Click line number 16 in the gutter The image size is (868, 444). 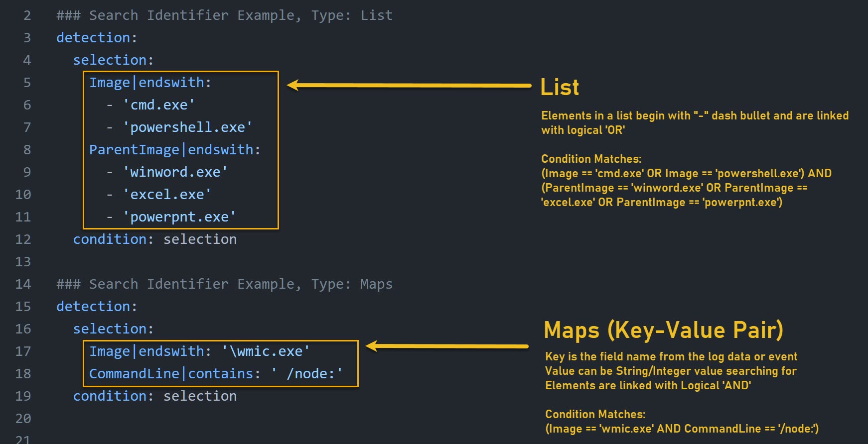23,329
